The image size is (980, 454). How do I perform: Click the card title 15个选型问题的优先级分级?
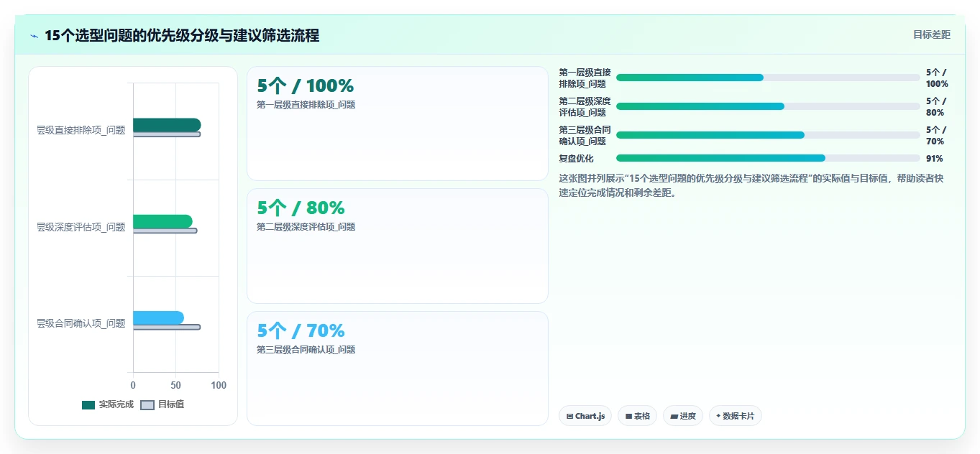pos(182,35)
